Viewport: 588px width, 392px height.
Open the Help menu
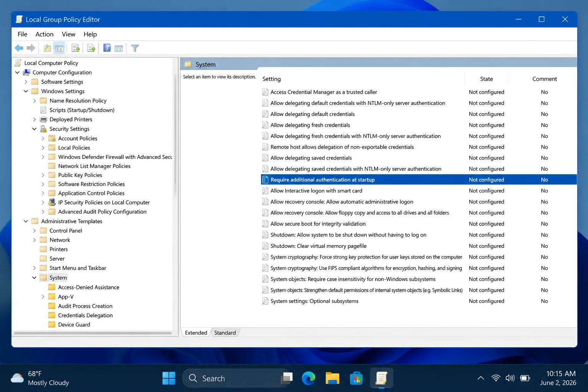90,34
